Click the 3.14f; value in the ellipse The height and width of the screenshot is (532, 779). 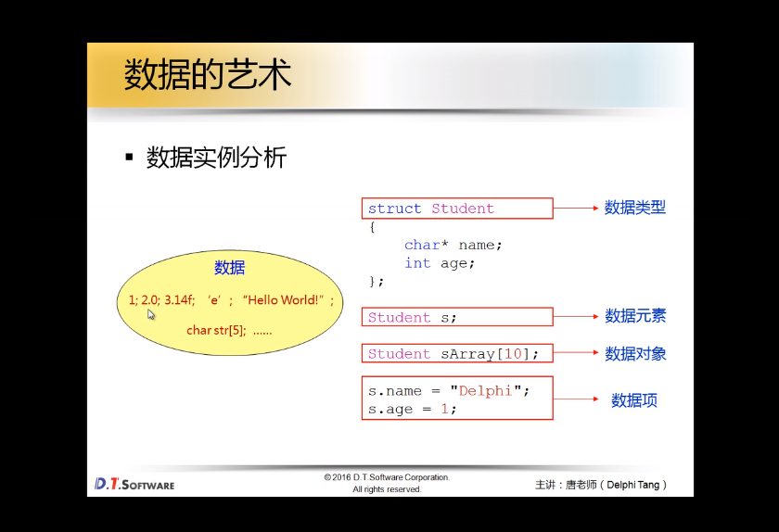[x=179, y=300]
